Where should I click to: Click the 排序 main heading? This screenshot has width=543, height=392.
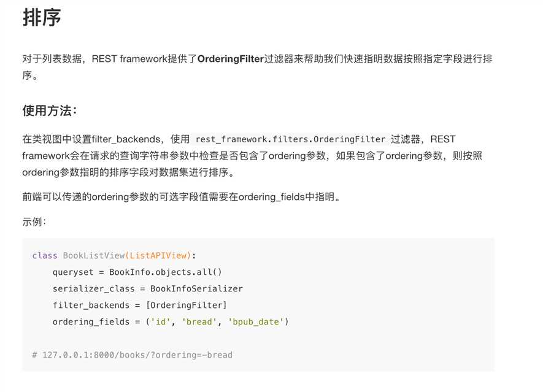(42, 18)
